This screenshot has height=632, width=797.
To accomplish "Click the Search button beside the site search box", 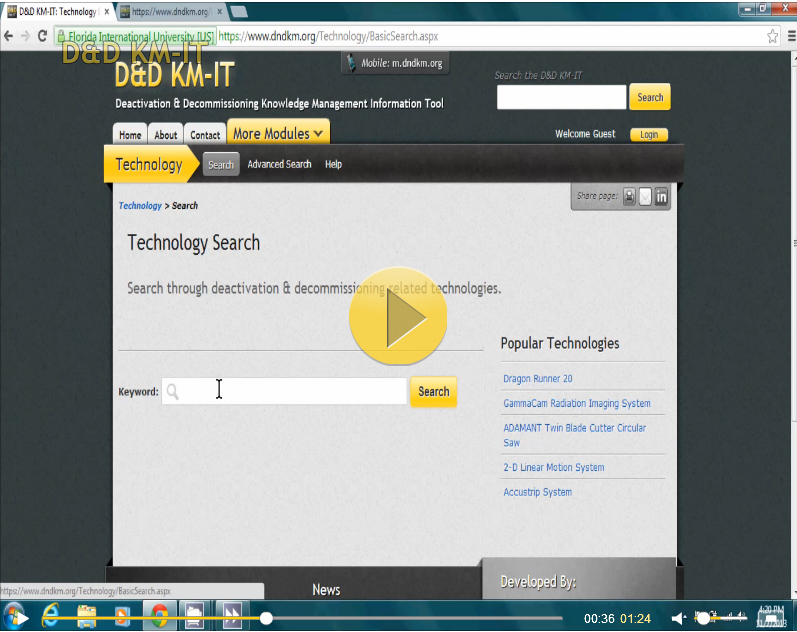I will 650,97.
